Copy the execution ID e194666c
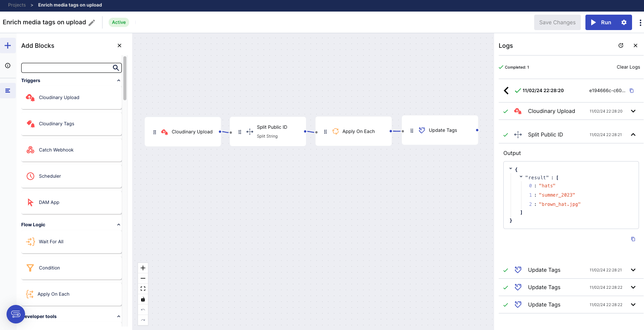The width and height of the screenshot is (644, 330). [632, 91]
